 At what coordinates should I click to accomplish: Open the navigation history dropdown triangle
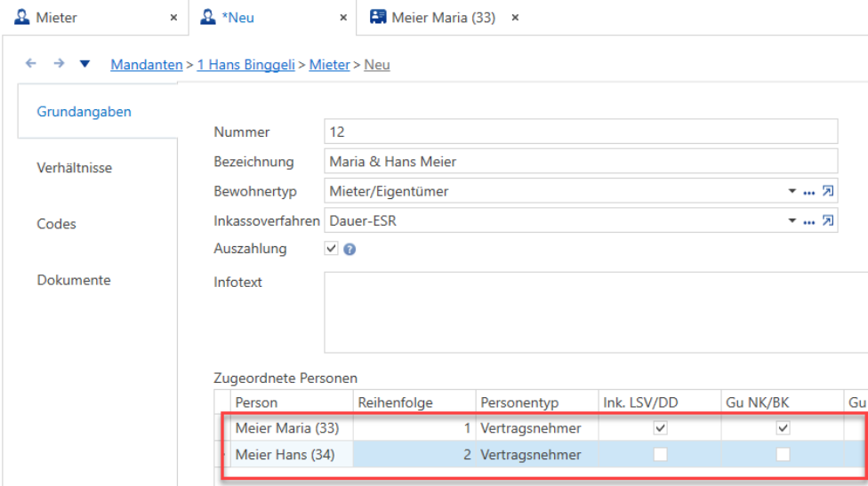coord(84,64)
